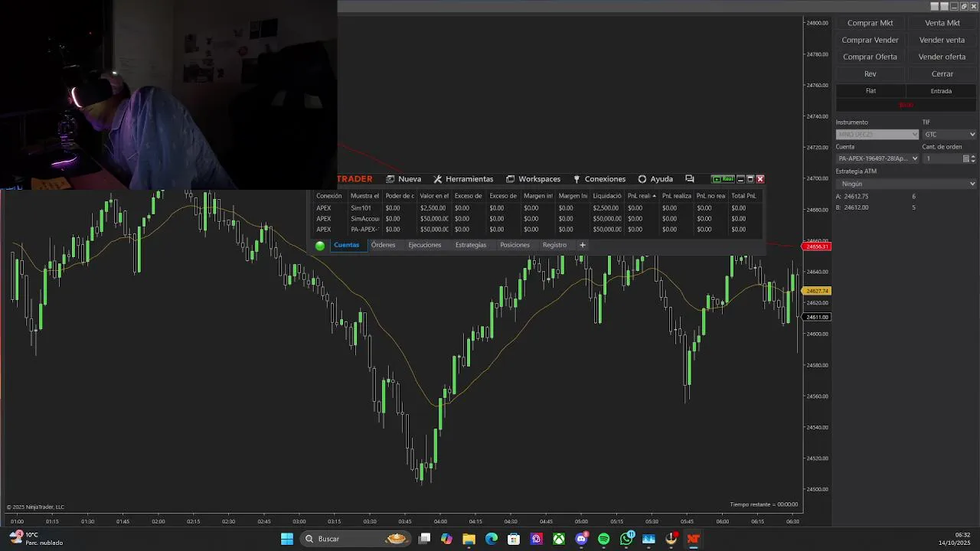Click the Entrada label
This screenshot has width=980, height=551.
941,91
